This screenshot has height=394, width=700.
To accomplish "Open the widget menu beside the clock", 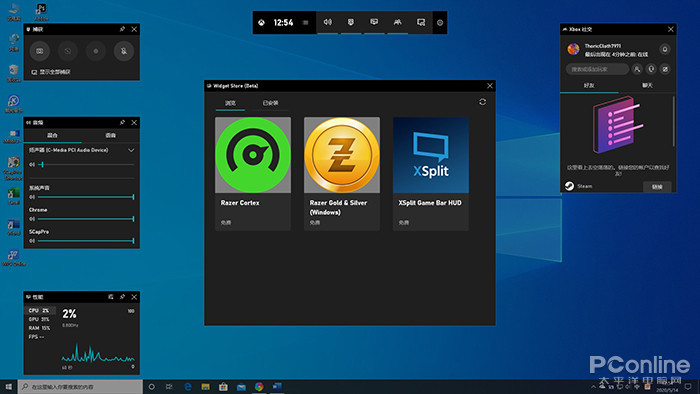I will 305,23.
